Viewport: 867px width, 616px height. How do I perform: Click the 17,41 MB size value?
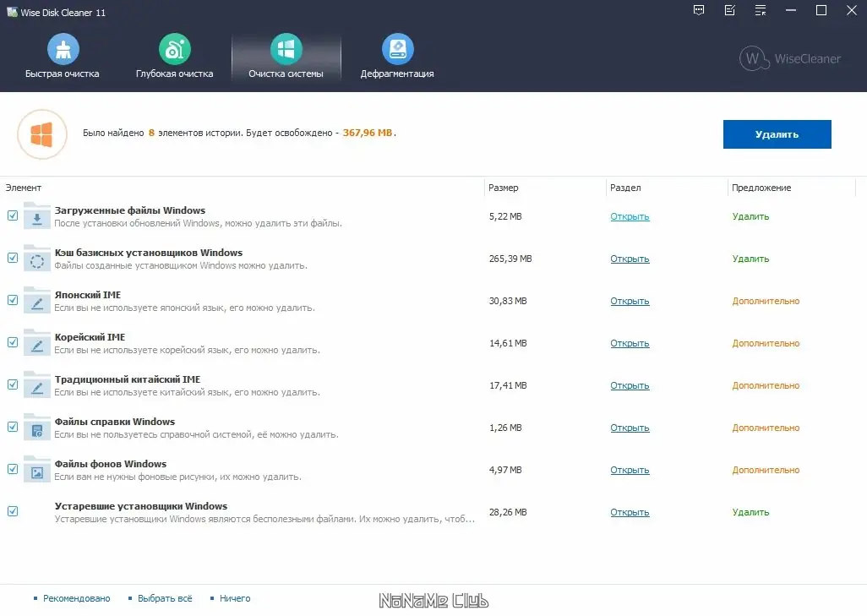coord(508,385)
